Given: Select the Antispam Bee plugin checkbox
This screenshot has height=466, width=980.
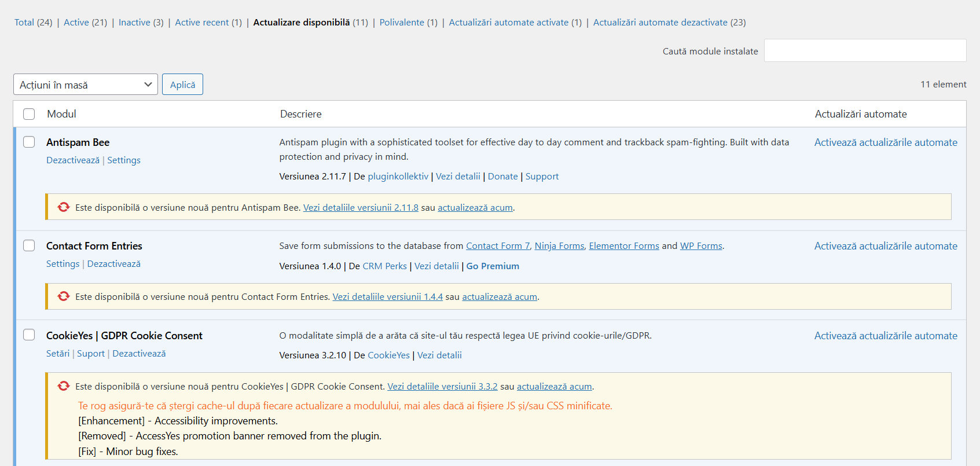Looking at the screenshot, I should pos(29,142).
